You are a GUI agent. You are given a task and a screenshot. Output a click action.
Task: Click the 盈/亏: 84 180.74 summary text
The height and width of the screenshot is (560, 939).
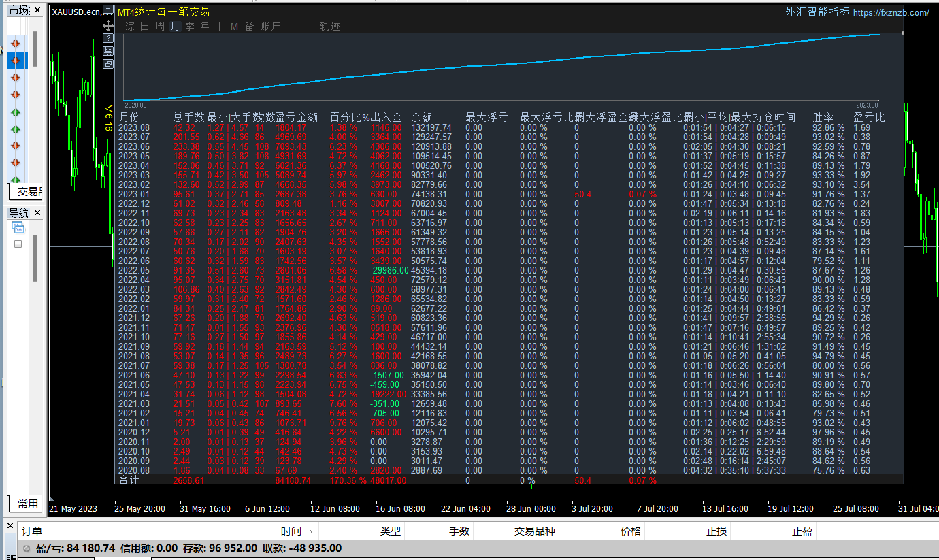click(x=76, y=548)
